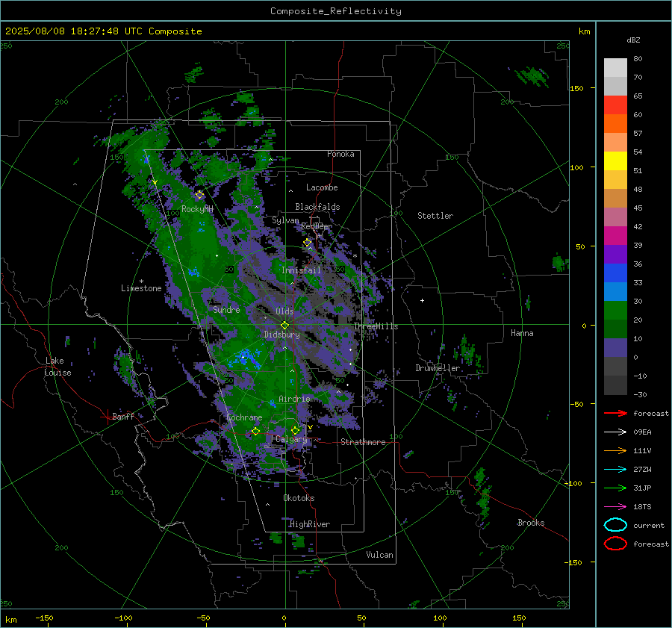The image size is (672, 628).
Task: Click the Olds city label
Action: (284, 311)
